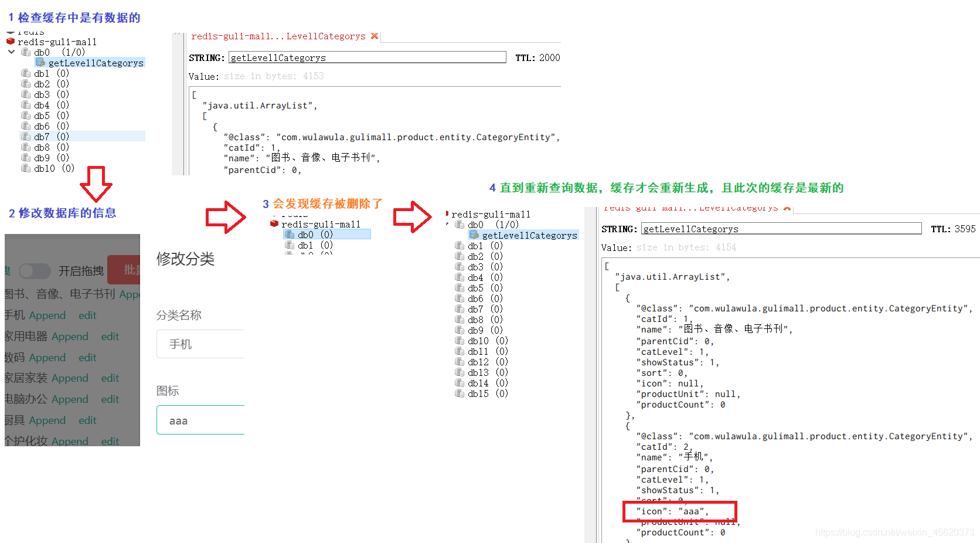
Task: Click the "catId": 2 line in the JSON value
Action: click(x=664, y=447)
